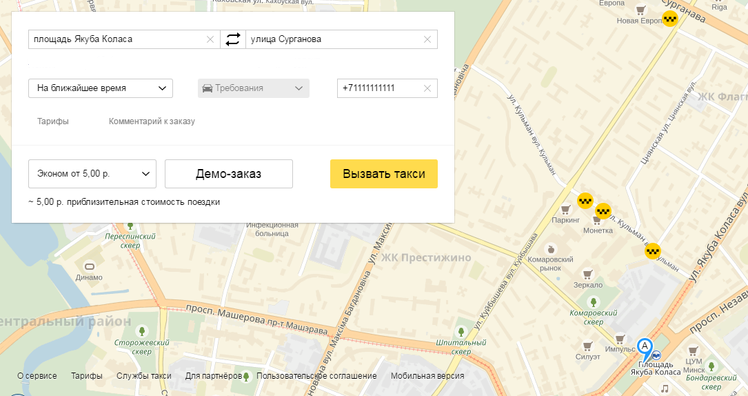Clear the phone number field
The image size is (748, 396).
pyautogui.click(x=427, y=88)
